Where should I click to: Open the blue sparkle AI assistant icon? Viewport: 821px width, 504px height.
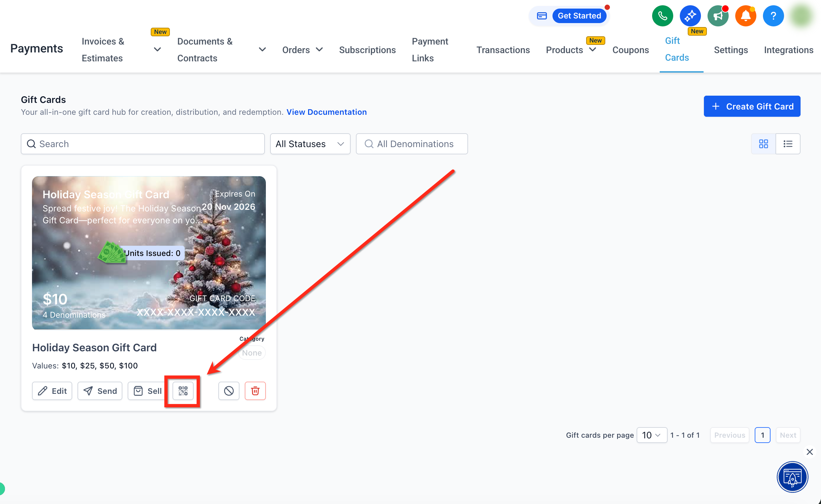(x=690, y=16)
